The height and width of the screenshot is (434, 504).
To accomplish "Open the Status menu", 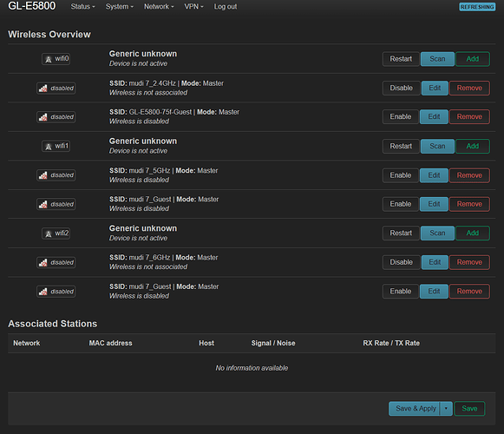I will tap(82, 6).
